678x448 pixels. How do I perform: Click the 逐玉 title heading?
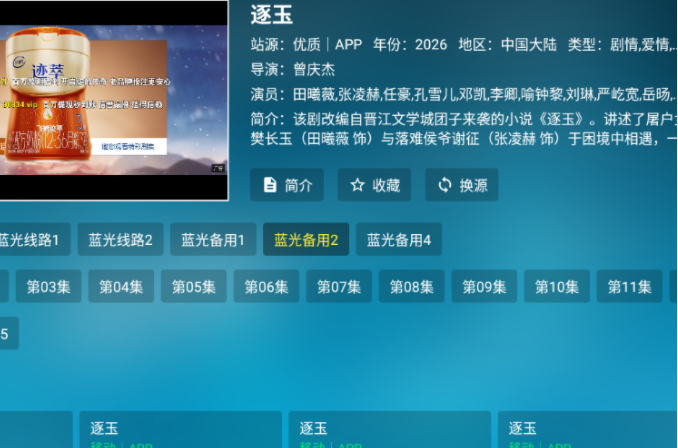pyautogui.click(x=272, y=15)
